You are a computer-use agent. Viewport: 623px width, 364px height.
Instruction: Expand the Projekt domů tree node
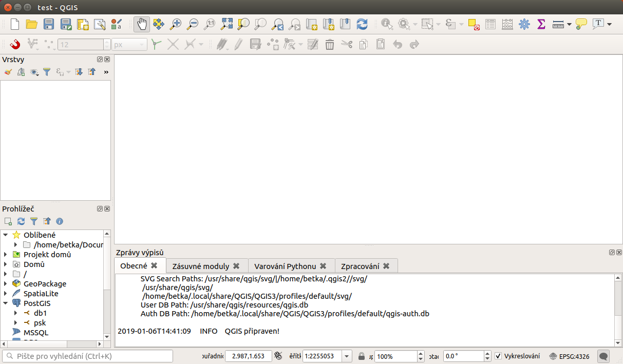tap(6, 255)
